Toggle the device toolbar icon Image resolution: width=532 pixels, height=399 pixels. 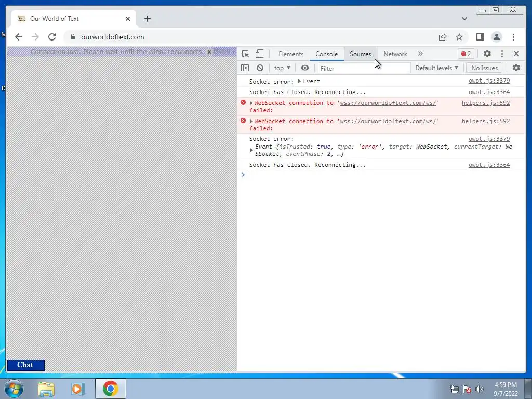pos(260,54)
